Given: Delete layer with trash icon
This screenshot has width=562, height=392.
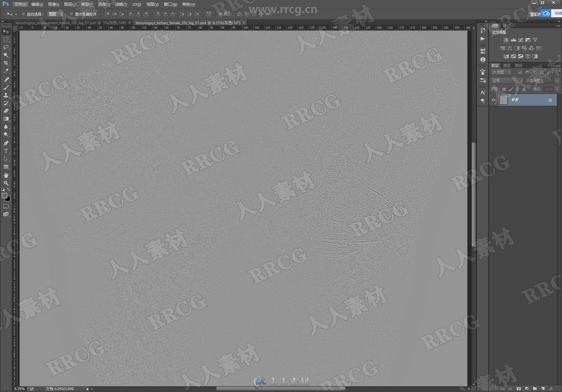Looking at the screenshot, I should (x=551, y=389).
